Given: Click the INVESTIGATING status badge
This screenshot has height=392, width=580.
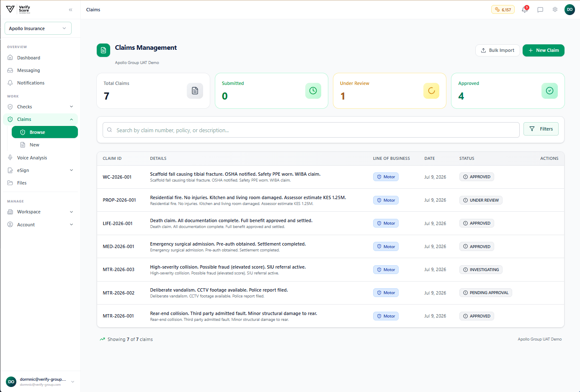Looking at the screenshot, I should pyautogui.click(x=481, y=270).
